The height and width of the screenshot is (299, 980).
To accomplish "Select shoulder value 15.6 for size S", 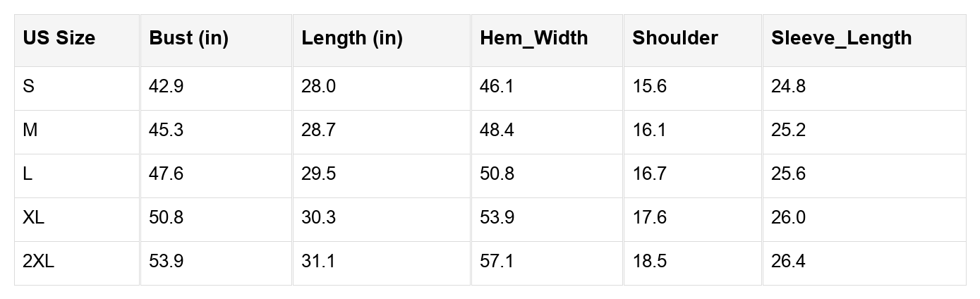I will click(x=649, y=87).
